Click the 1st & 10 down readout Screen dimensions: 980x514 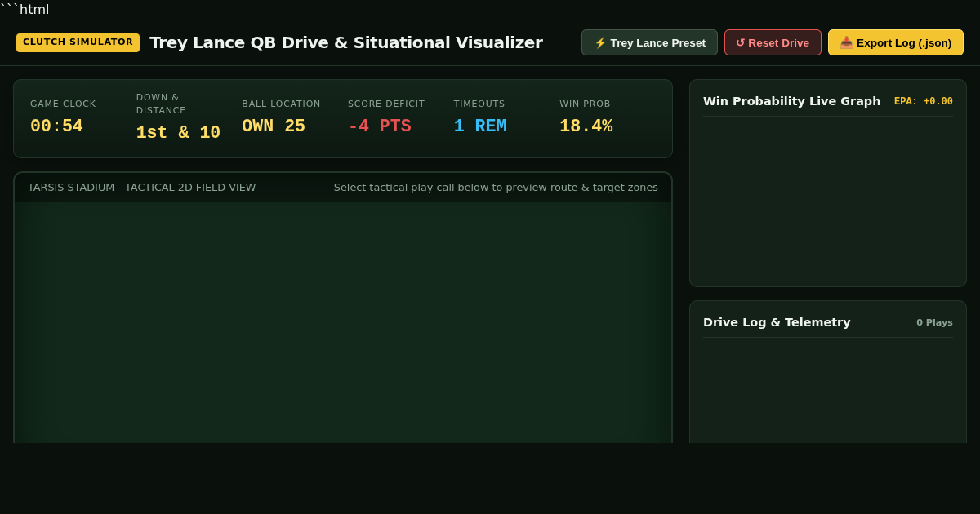tap(178, 133)
